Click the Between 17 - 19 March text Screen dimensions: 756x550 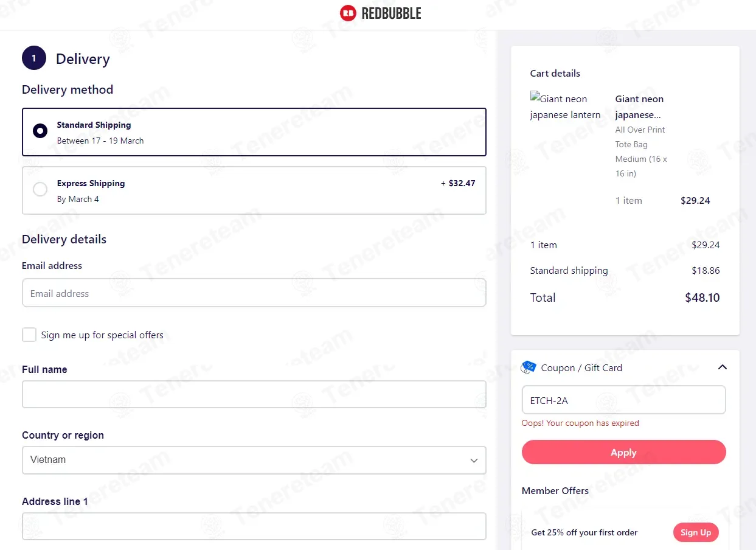tap(100, 141)
